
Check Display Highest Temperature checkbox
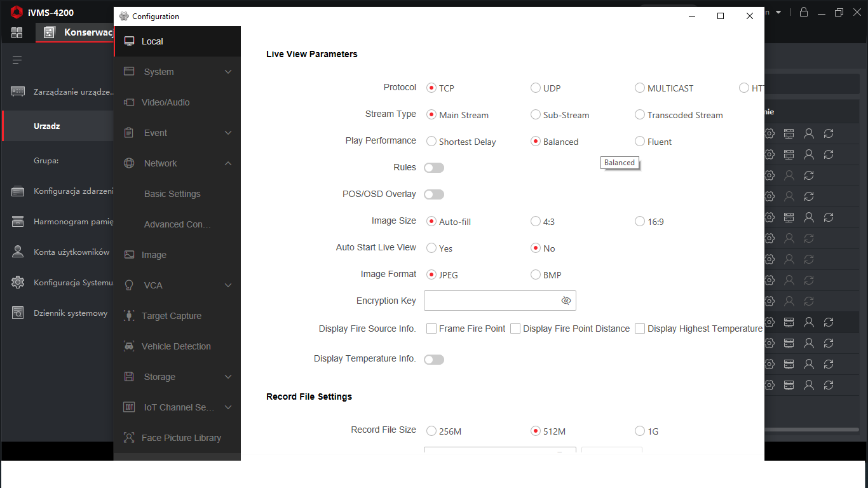640,329
